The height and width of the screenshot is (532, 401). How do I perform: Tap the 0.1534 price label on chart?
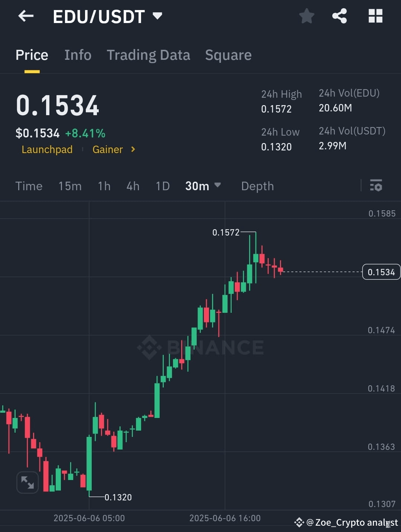381,272
